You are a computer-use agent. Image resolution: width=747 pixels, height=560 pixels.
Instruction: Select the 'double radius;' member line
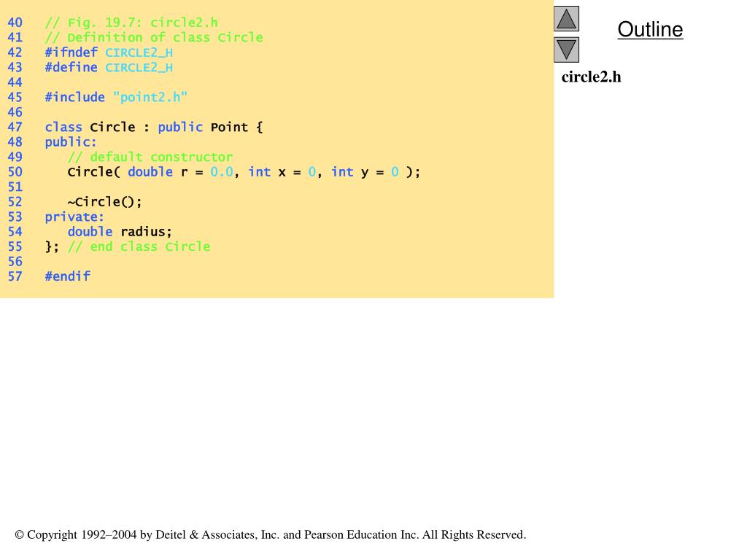[x=120, y=232]
